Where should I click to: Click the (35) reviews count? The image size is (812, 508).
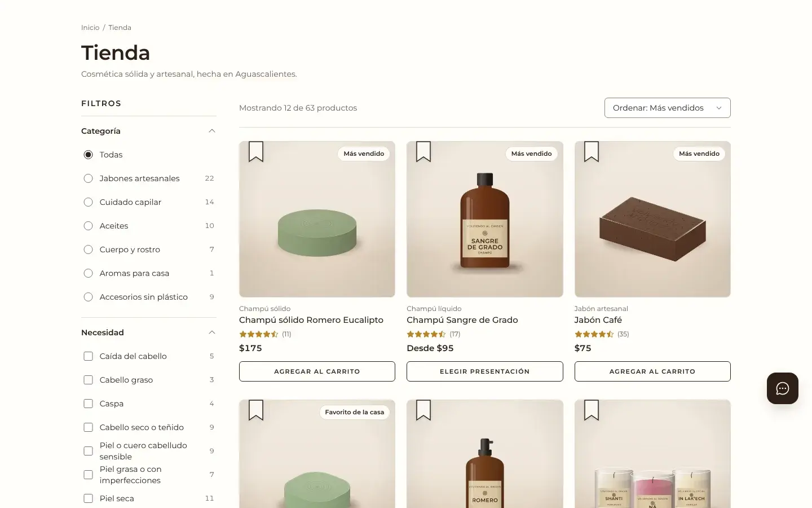pos(623,334)
